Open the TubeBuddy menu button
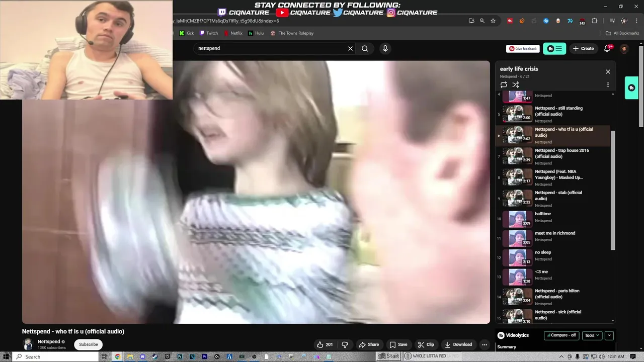This screenshot has height=362, width=644. [x=554, y=48]
